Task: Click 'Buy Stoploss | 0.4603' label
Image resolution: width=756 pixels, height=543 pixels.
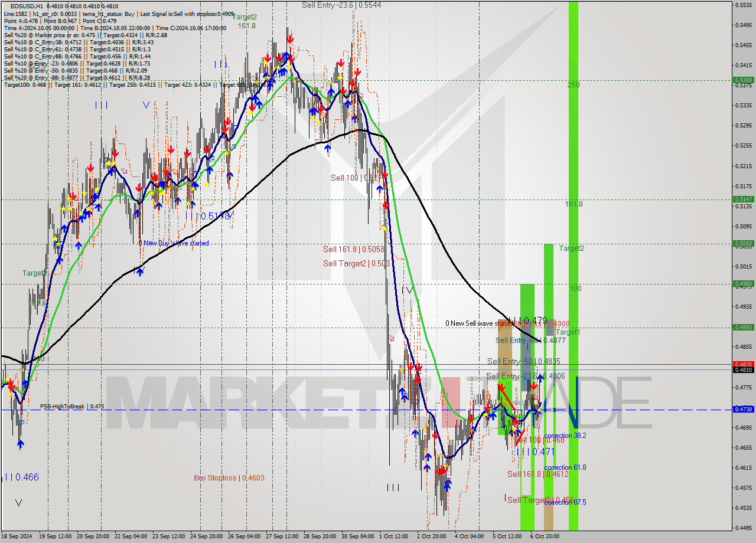Action: click(229, 478)
